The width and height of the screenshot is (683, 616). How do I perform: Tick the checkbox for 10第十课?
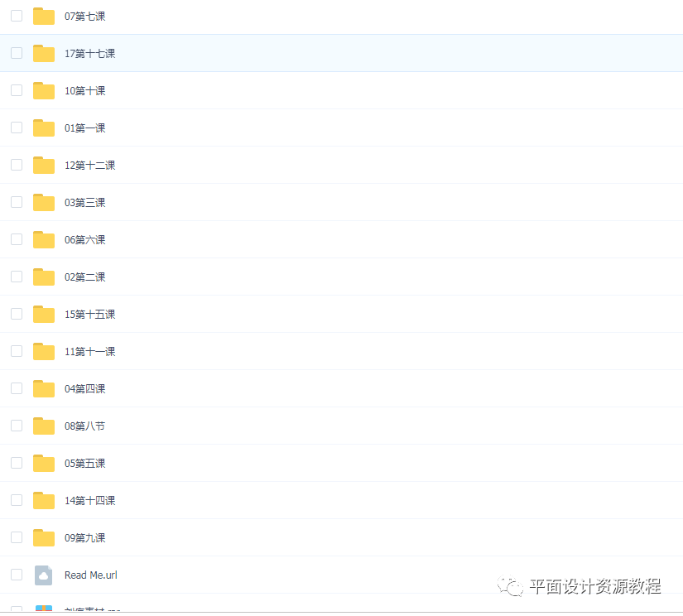click(17, 90)
